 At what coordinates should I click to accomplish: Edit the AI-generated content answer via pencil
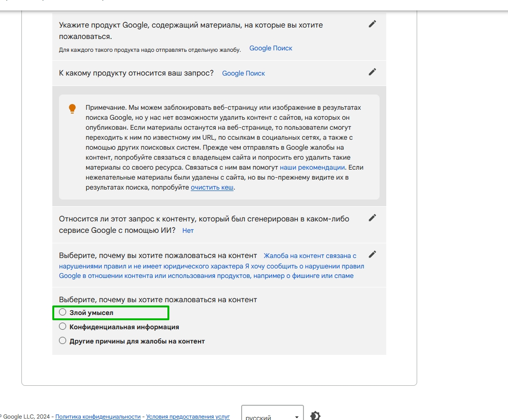(x=372, y=218)
